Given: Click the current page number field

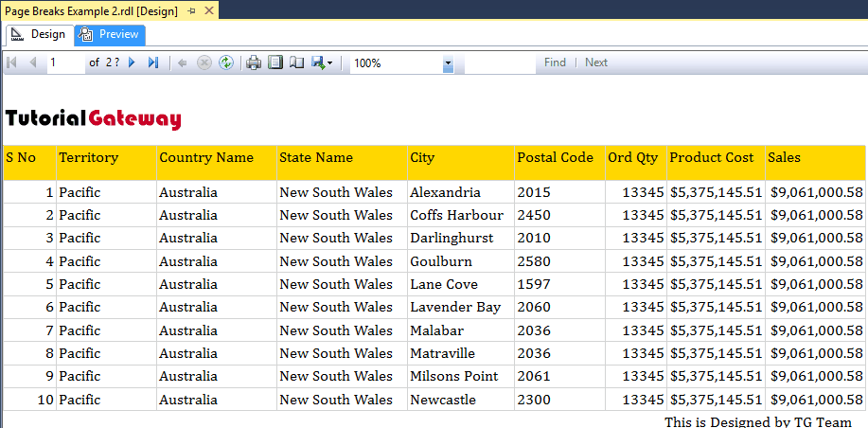Looking at the screenshot, I should pos(64,62).
